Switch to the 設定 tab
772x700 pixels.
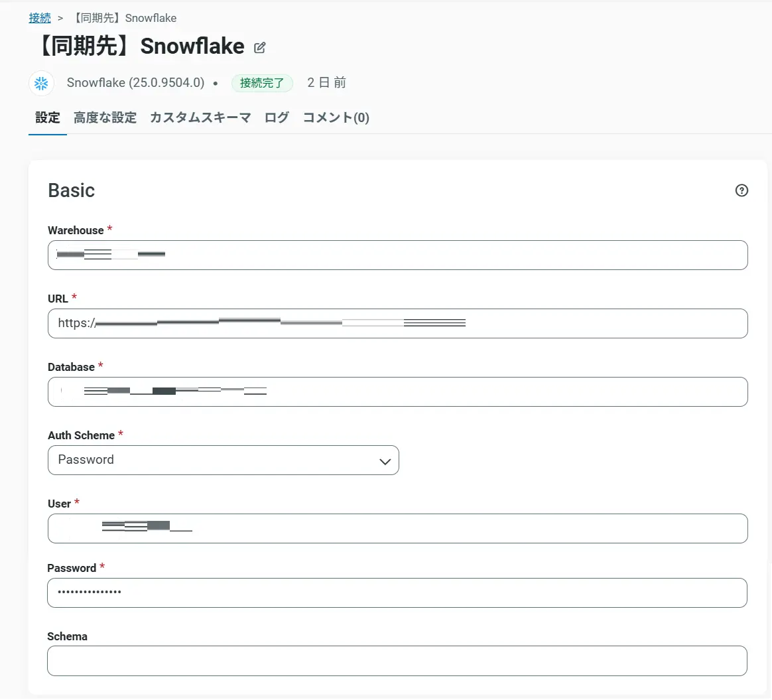48,118
